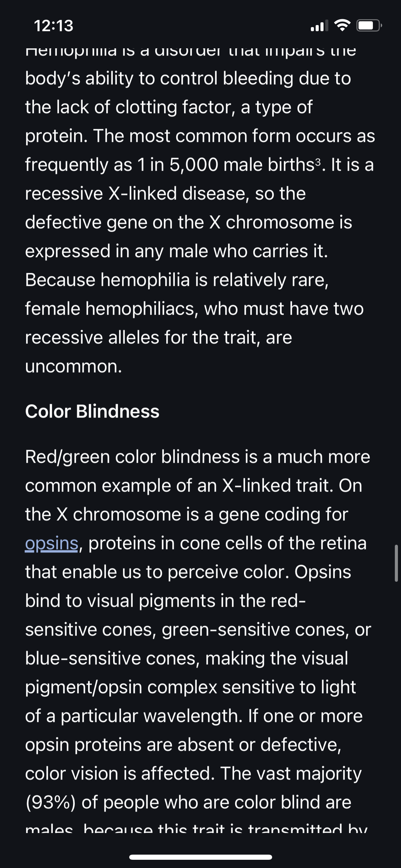Click the (93%) statistic text
Screen dimensions: 401x868
click(50, 803)
